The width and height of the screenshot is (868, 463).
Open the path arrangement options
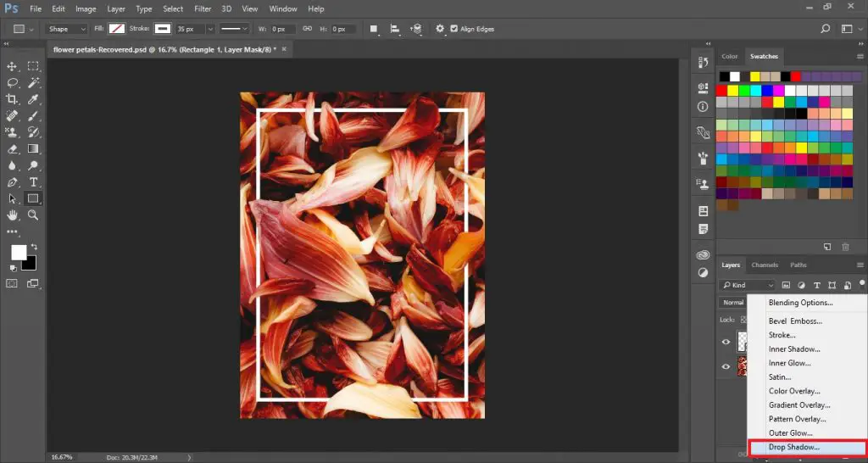[416, 29]
